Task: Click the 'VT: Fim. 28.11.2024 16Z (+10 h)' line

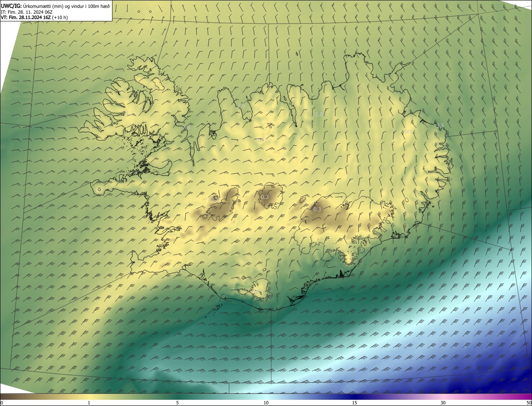Action: click(34, 17)
